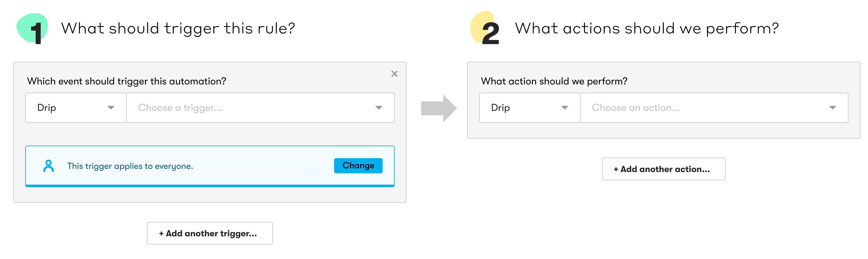This screenshot has width=868, height=259.
Task: Click the caret arrow on trigger's Drip selector
Action: 111,108
